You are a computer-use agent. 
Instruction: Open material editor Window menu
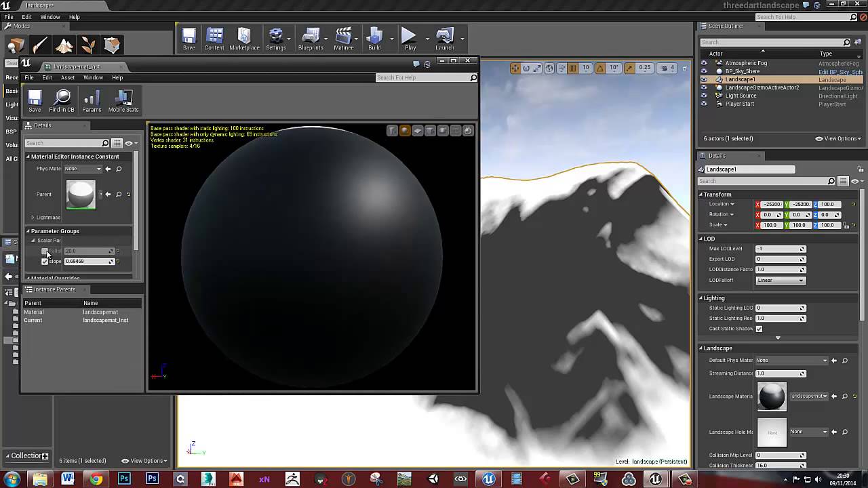93,77
